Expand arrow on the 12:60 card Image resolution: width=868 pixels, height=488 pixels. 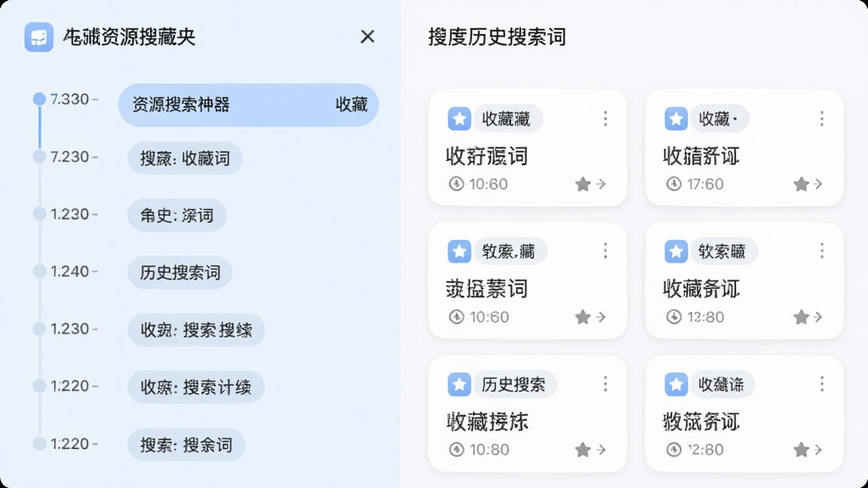point(818,450)
